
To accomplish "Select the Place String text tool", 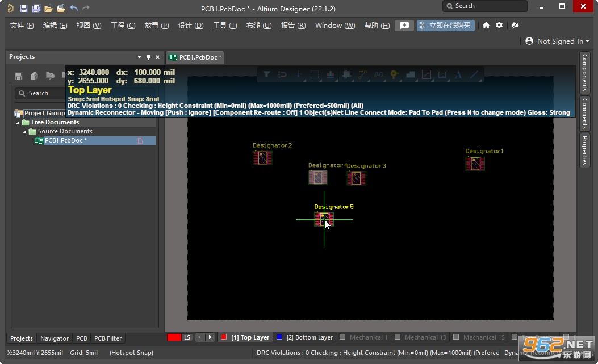I will pos(458,74).
